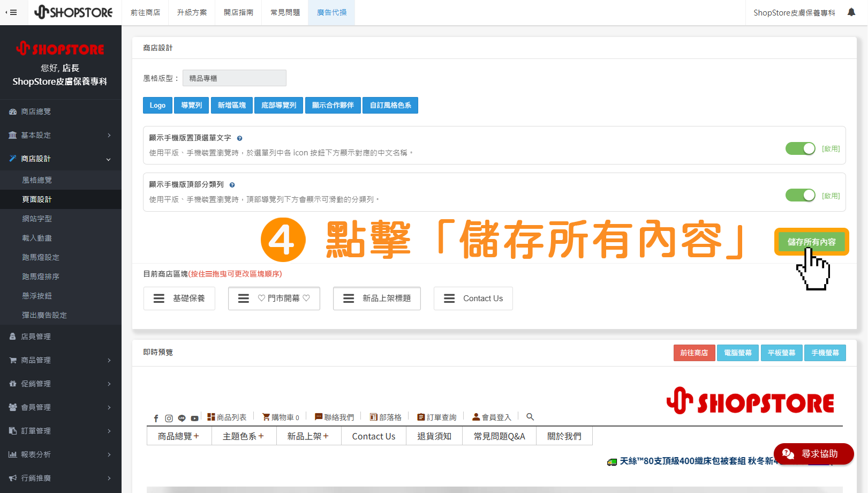868x493 pixels.
Task: Expand 商品管理 sidebar menu
Action: pos(61,360)
